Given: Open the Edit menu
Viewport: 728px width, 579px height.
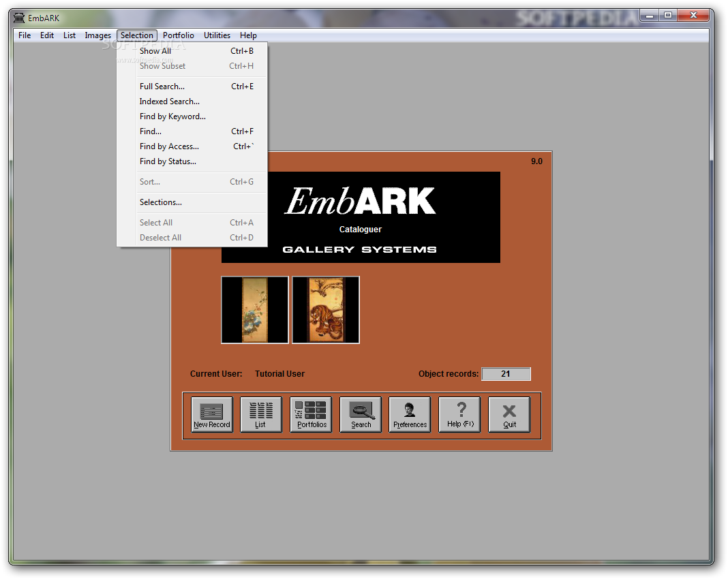Looking at the screenshot, I should pos(47,35).
